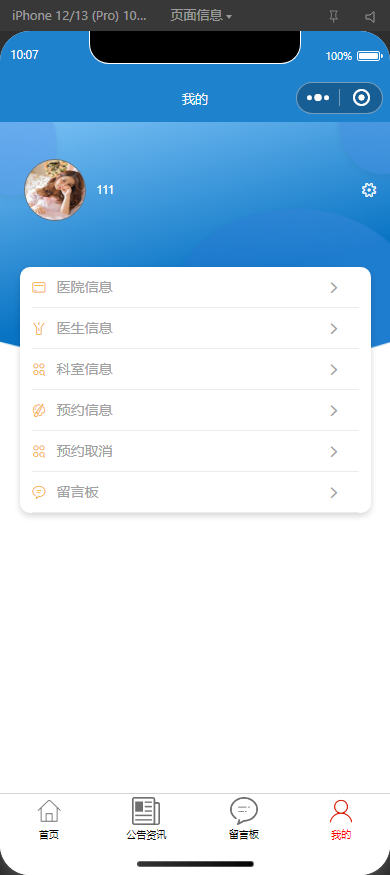
Task: Select the 我的 bottom tab
Action: (x=341, y=819)
